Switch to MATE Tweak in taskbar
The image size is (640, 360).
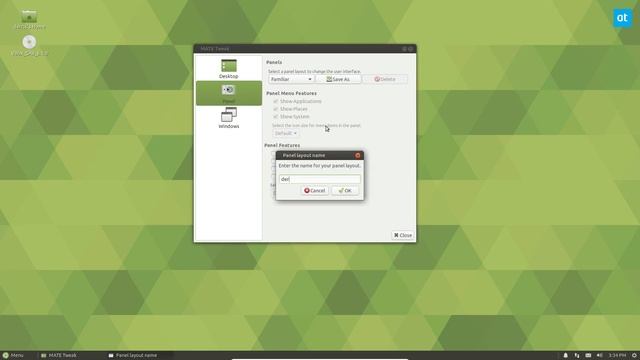pyautogui.click(x=59, y=356)
